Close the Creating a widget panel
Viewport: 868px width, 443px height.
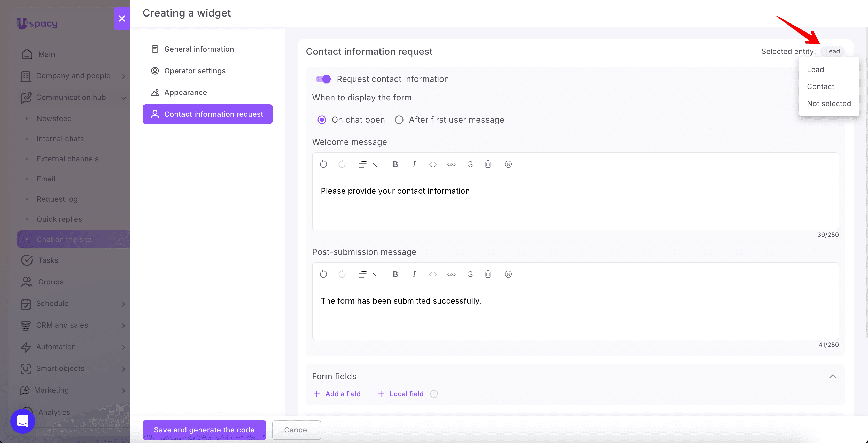[122, 19]
